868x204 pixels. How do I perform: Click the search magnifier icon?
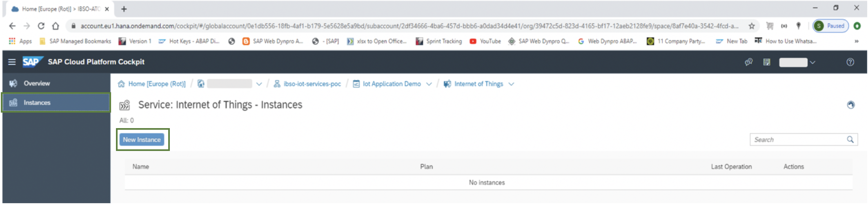(850, 140)
